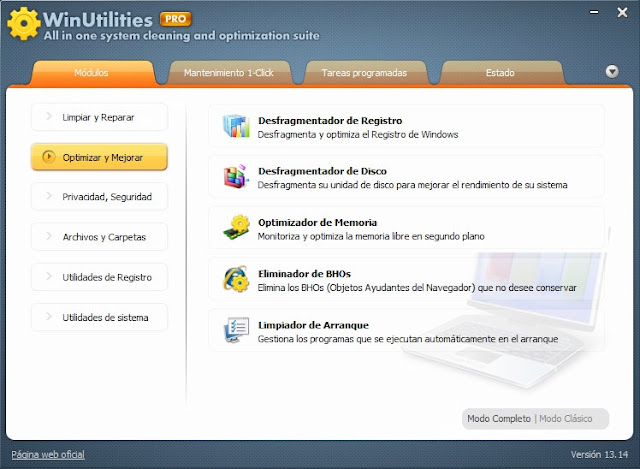Image resolution: width=640 pixels, height=469 pixels.
Task: Open the Estado tab
Action: coord(500,73)
